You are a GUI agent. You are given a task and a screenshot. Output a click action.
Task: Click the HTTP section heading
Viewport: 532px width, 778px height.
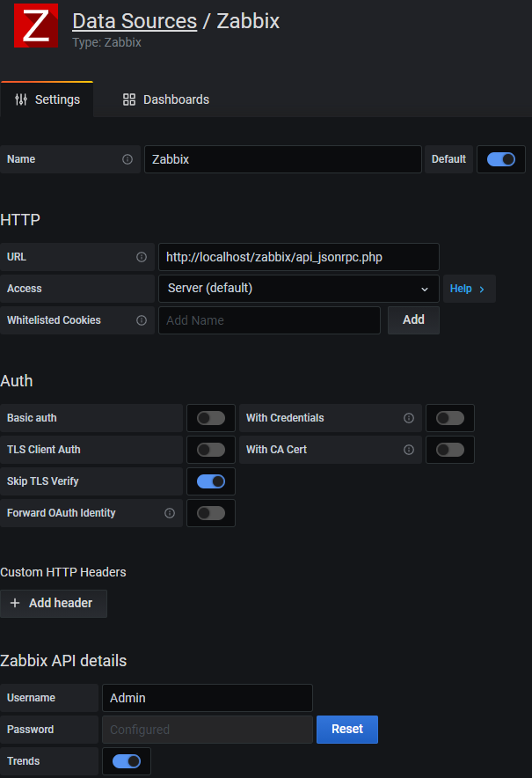(x=20, y=220)
